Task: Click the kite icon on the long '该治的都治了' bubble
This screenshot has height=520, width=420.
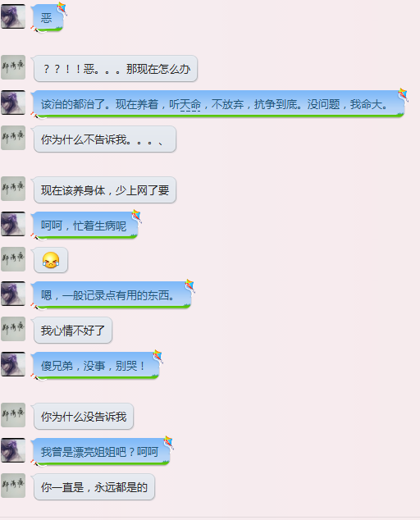Action: (403, 95)
